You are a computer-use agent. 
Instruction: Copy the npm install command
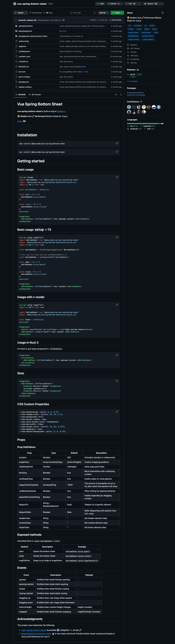tap(117, 143)
